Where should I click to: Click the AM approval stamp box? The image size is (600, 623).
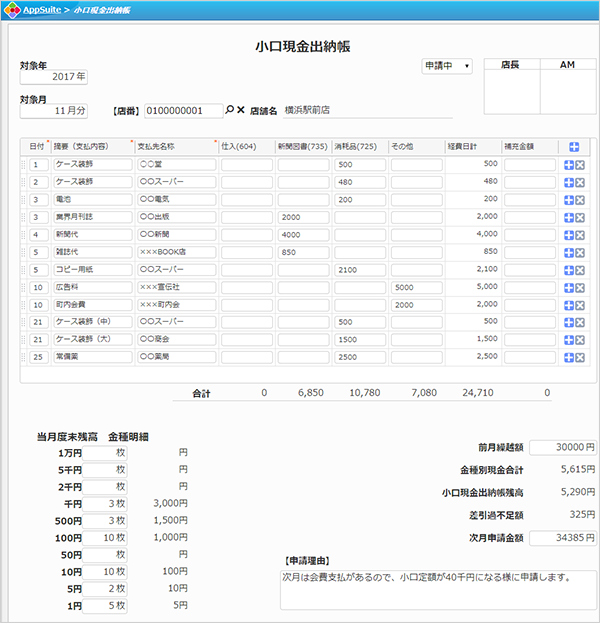coord(568,92)
